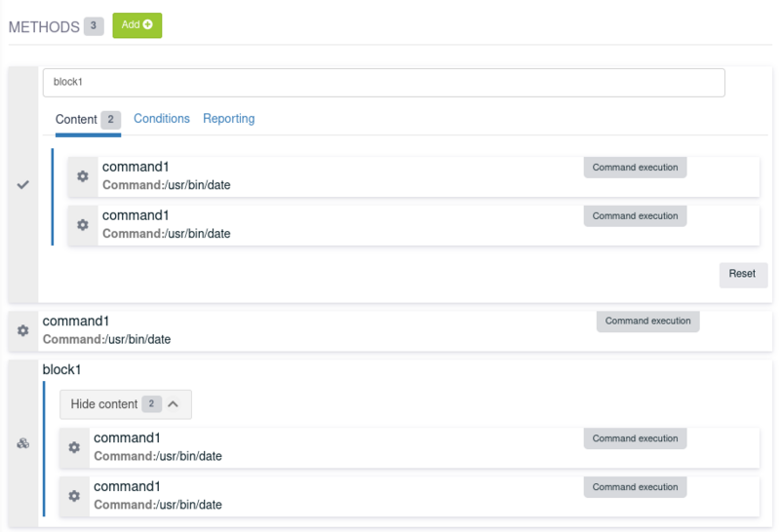Click the green Add button

(137, 25)
